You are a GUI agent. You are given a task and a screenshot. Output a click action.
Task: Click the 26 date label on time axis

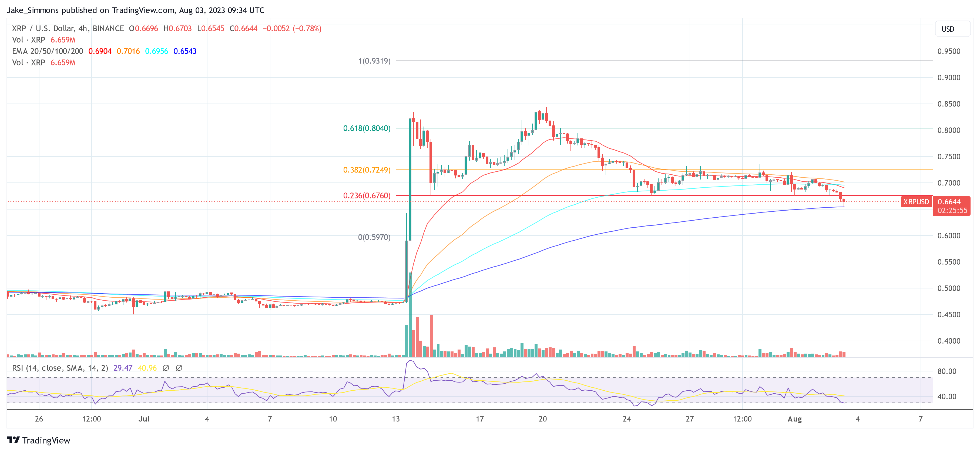tap(39, 419)
